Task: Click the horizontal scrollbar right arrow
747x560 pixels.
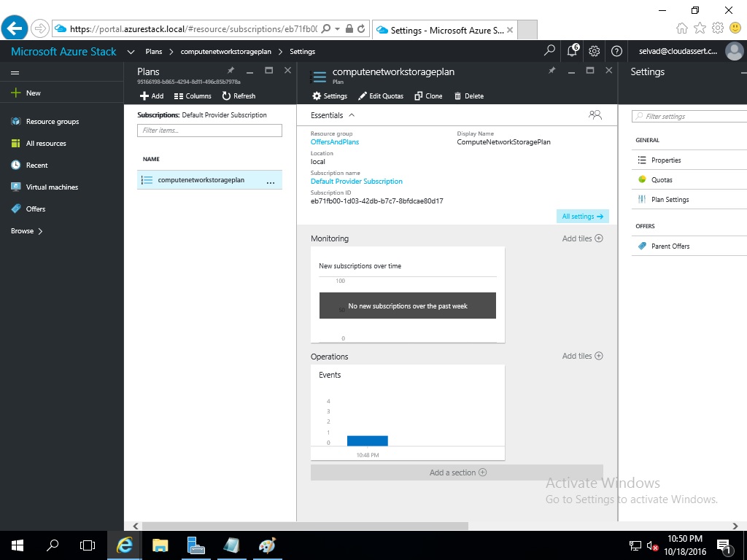Action: point(735,526)
